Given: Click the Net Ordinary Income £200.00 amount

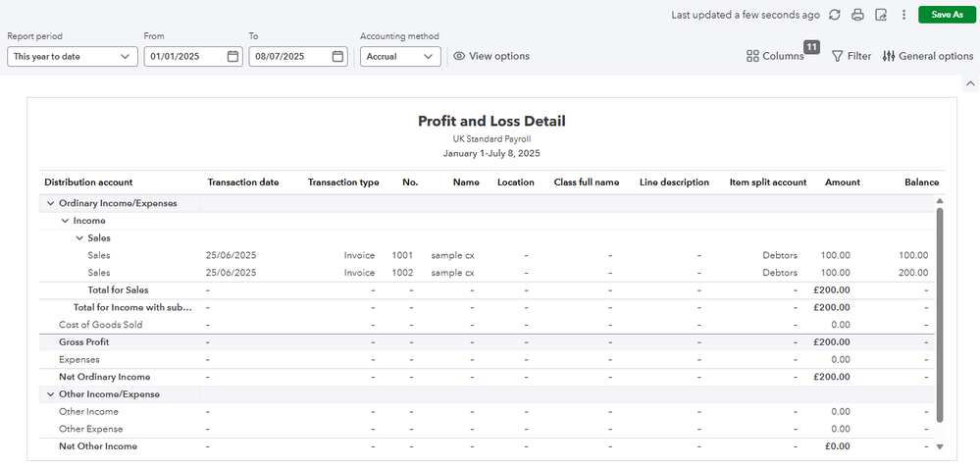Looking at the screenshot, I should [831, 377].
